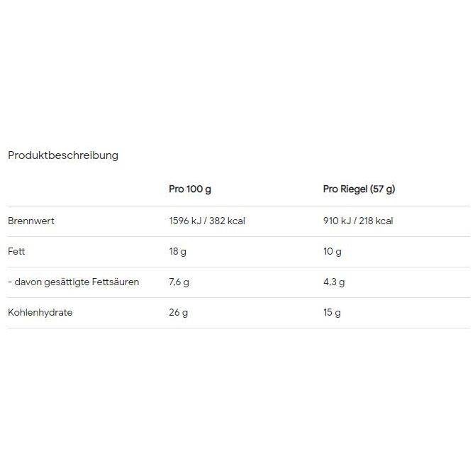Image resolution: width=475 pixels, height=476 pixels.
Task: Click the 910 kJ / 218 kcal value
Action: (358, 221)
